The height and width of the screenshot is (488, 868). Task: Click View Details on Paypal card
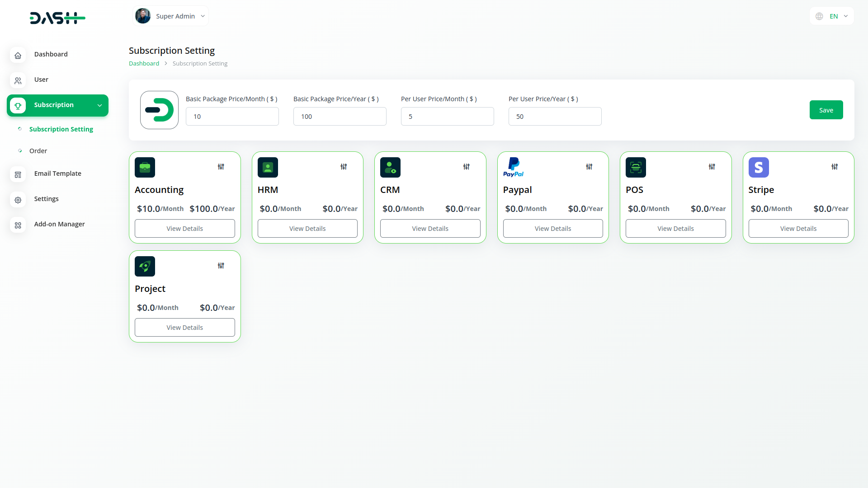[552, 229]
